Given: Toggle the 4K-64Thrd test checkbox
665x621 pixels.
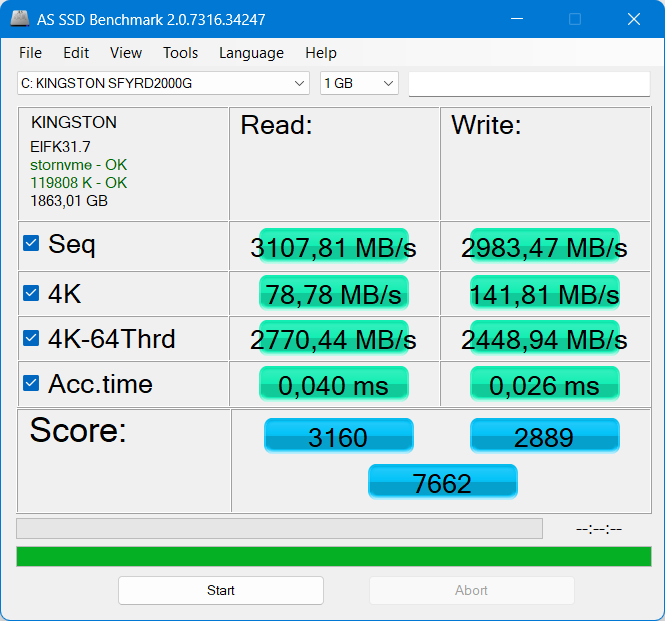Looking at the screenshot, I should (31, 338).
